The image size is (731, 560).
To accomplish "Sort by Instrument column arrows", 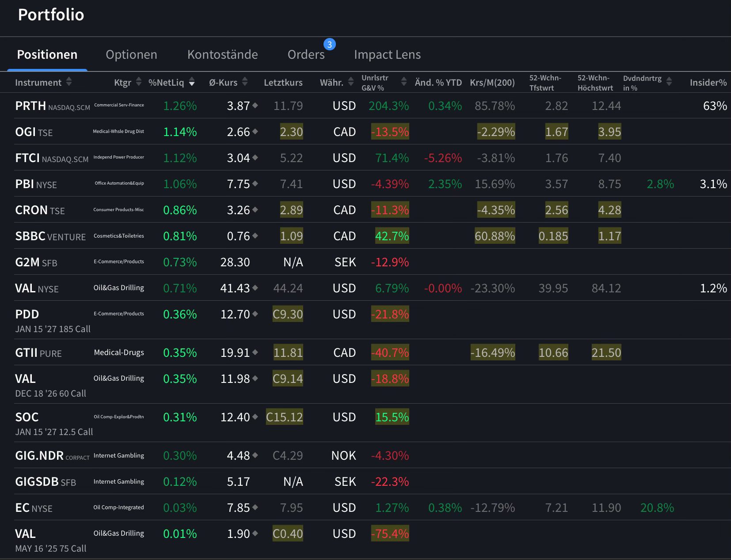I will coord(69,82).
